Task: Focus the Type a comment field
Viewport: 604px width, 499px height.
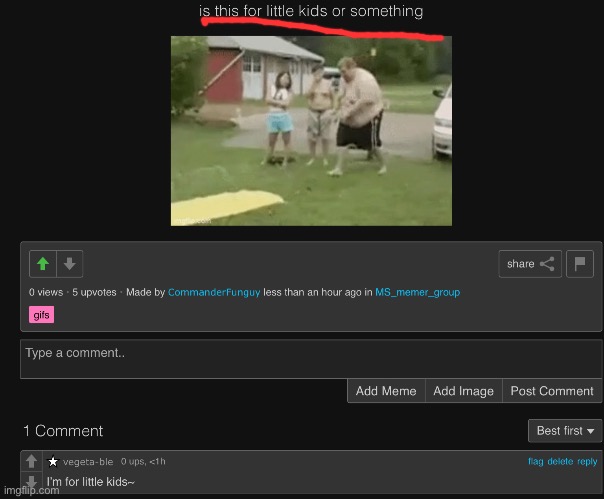Action: click(310, 359)
